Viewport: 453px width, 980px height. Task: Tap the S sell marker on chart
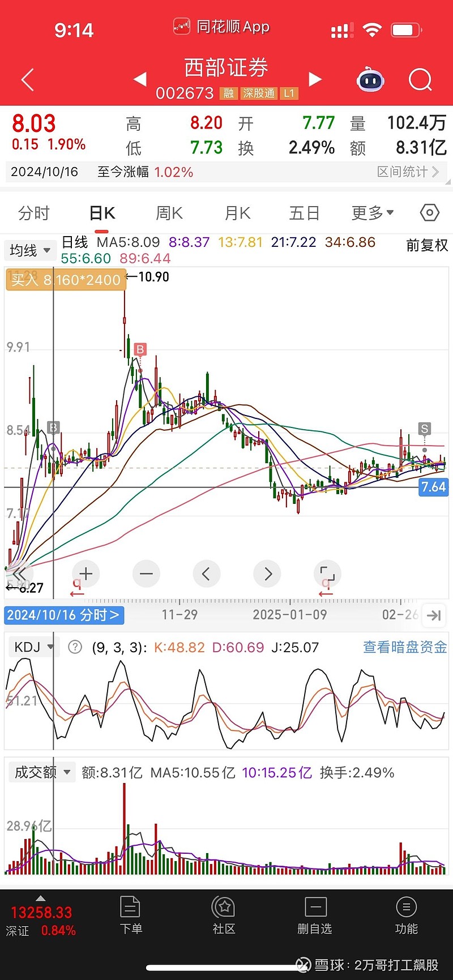click(424, 429)
